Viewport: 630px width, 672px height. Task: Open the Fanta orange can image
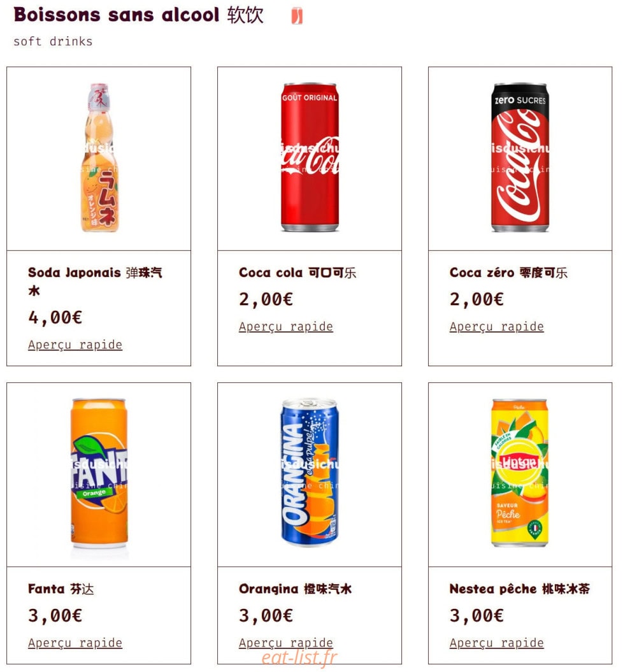pyautogui.click(x=99, y=474)
